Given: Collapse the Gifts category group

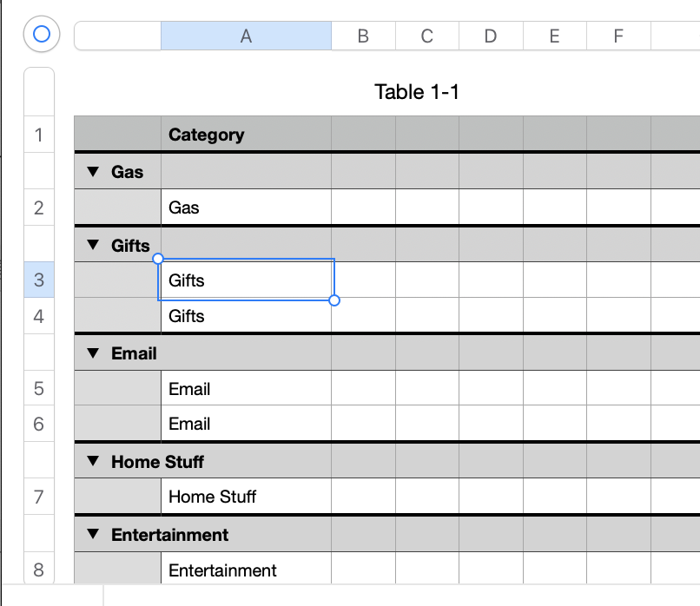Looking at the screenshot, I should pos(93,246).
